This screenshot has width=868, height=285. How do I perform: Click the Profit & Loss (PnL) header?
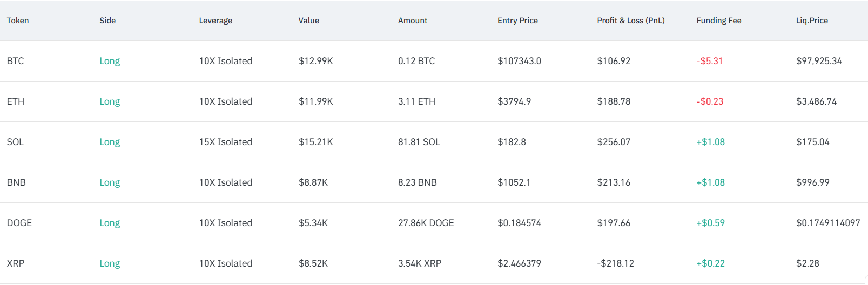(630, 21)
